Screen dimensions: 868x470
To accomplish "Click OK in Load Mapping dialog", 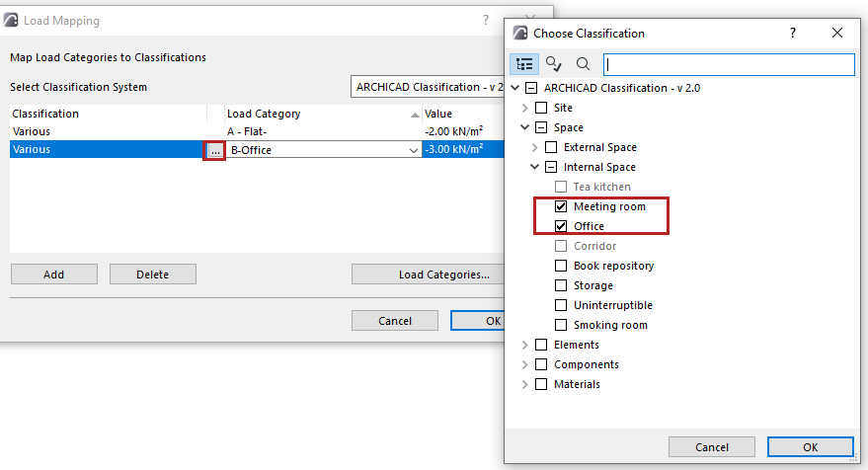I will click(x=478, y=321).
